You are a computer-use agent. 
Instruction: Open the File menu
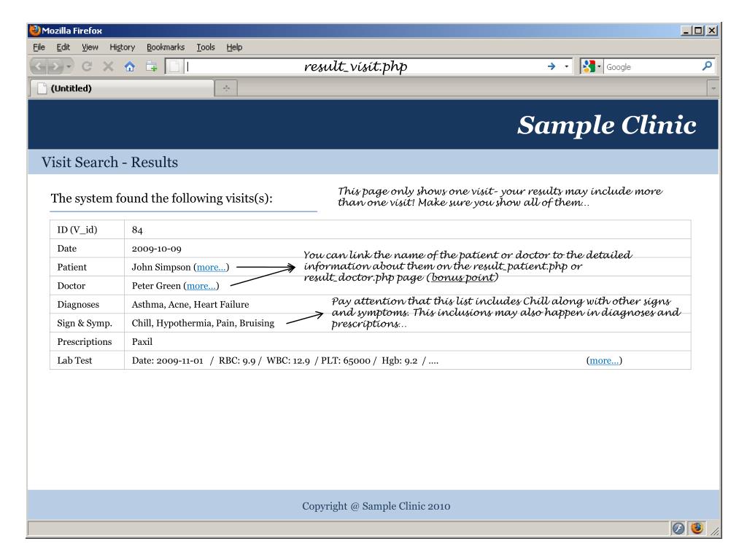pos(39,47)
